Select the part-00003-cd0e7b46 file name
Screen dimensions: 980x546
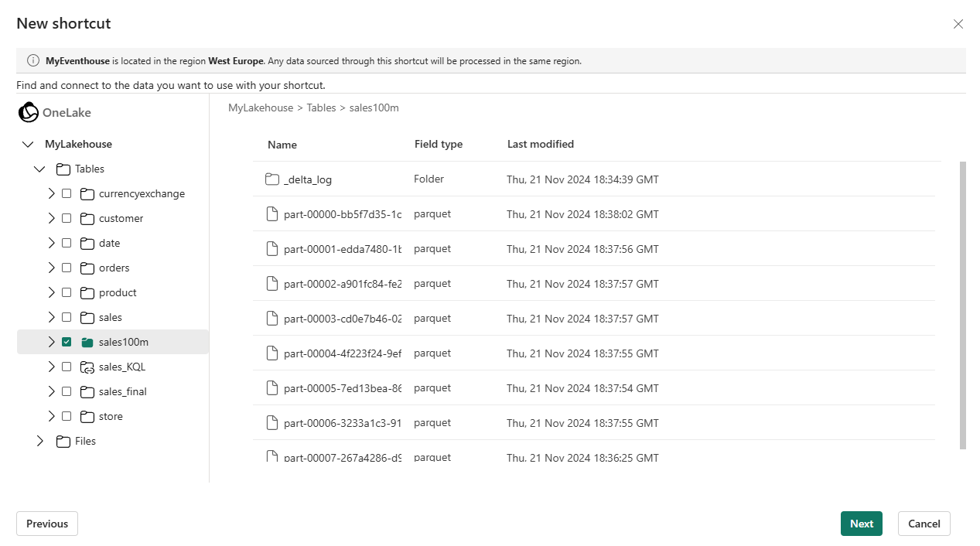pos(343,319)
